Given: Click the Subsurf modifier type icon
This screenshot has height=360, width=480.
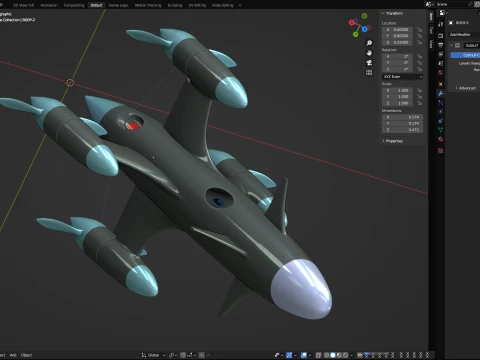Looking at the screenshot, I should tap(458, 45).
